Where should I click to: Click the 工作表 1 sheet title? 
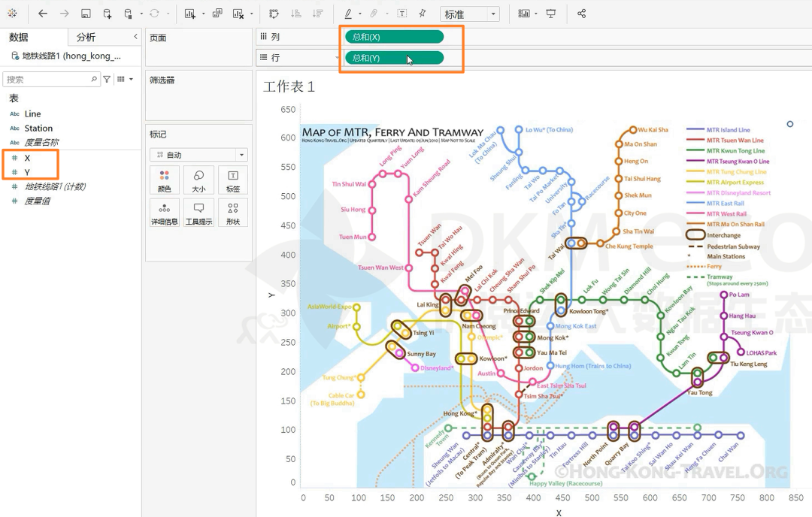[289, 86]
